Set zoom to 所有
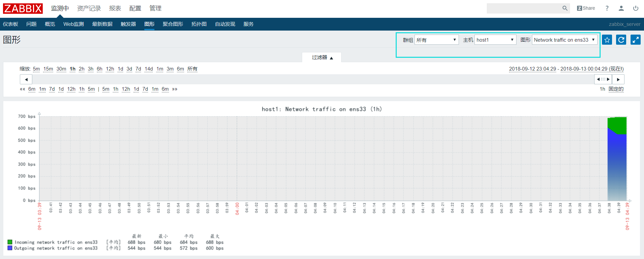 192,69
